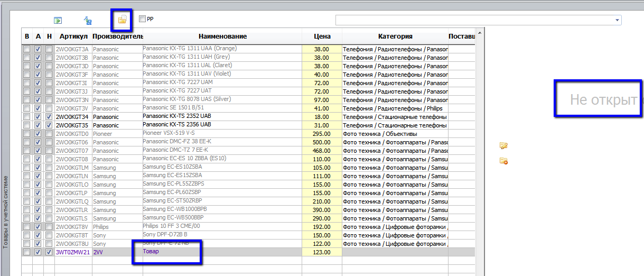
Task: Toggle column A checkbox for 2WO0KGT8U Sony row
Action: 38,244
